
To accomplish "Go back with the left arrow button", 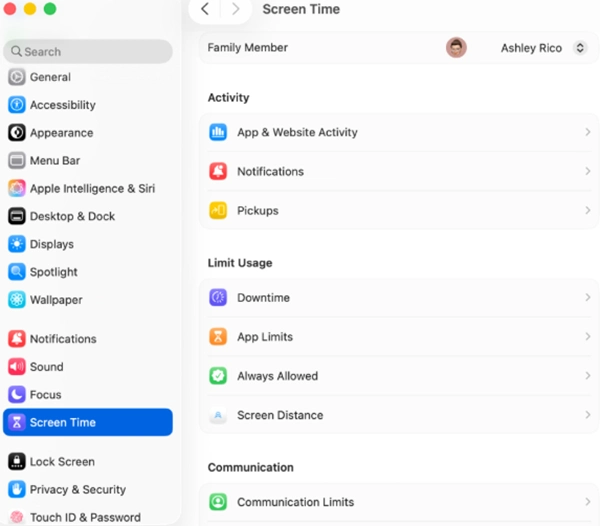I will point(205,9).
